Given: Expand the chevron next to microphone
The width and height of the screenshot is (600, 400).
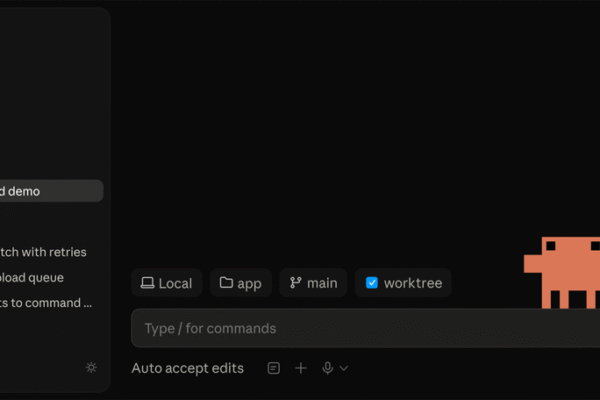Looking at the screenshot, I should click(x=344, y=368).
